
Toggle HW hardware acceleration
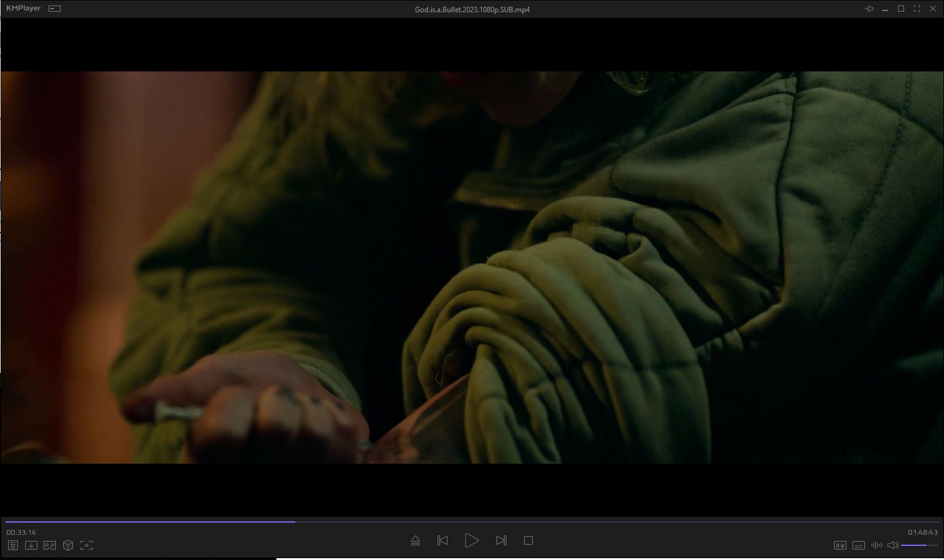click(840, 545)
